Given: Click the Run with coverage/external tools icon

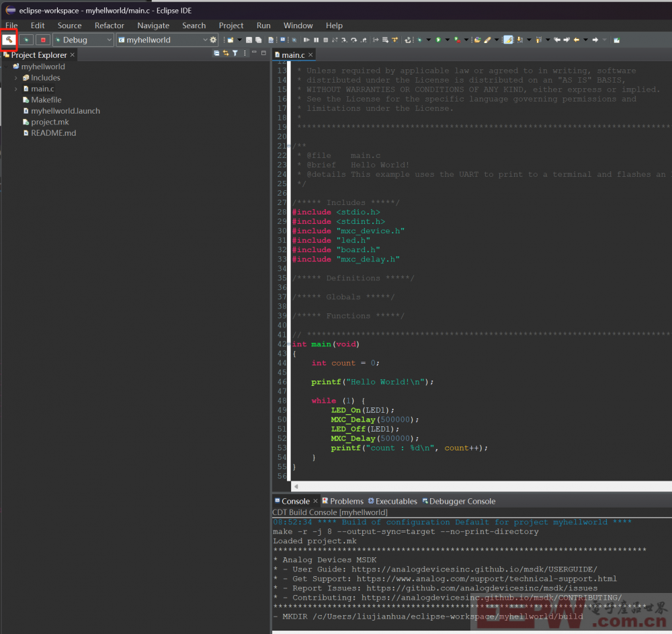Looking at the screenshot, I should pos(457,40).
